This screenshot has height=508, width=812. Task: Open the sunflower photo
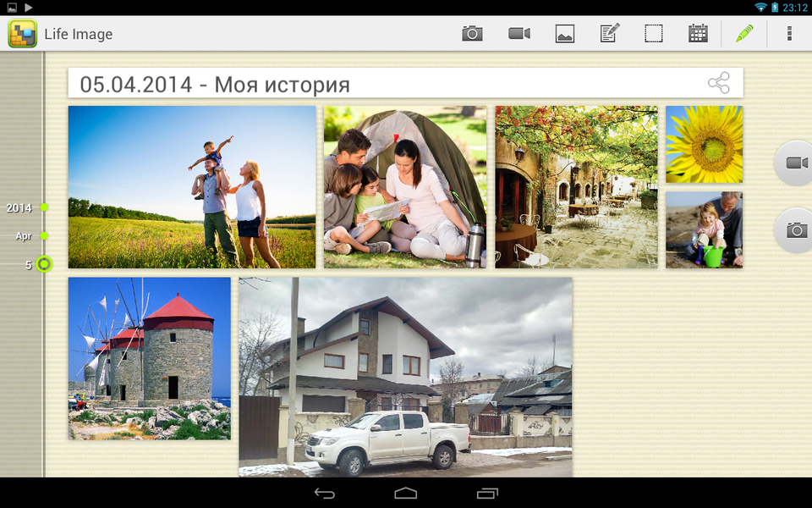tap(705, 145)
